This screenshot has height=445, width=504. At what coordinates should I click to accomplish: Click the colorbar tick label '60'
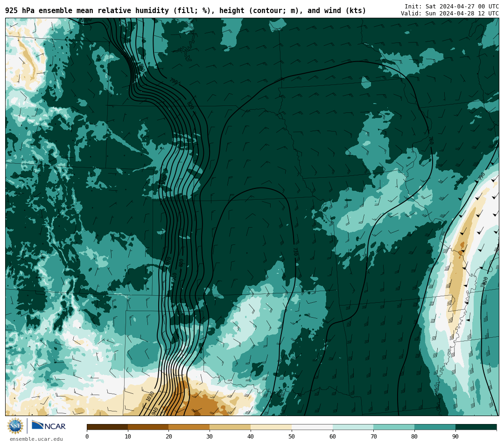333,436
